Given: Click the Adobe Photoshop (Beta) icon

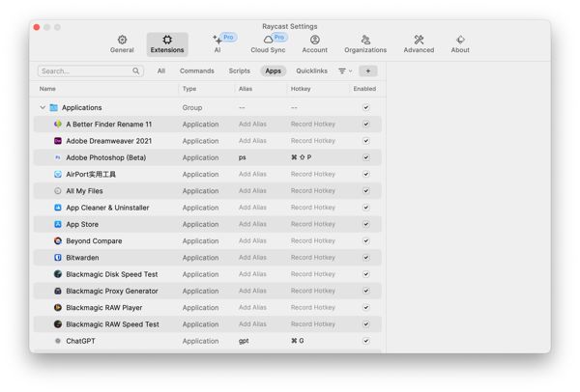Looking at the screenshot, I should [58, 157].
